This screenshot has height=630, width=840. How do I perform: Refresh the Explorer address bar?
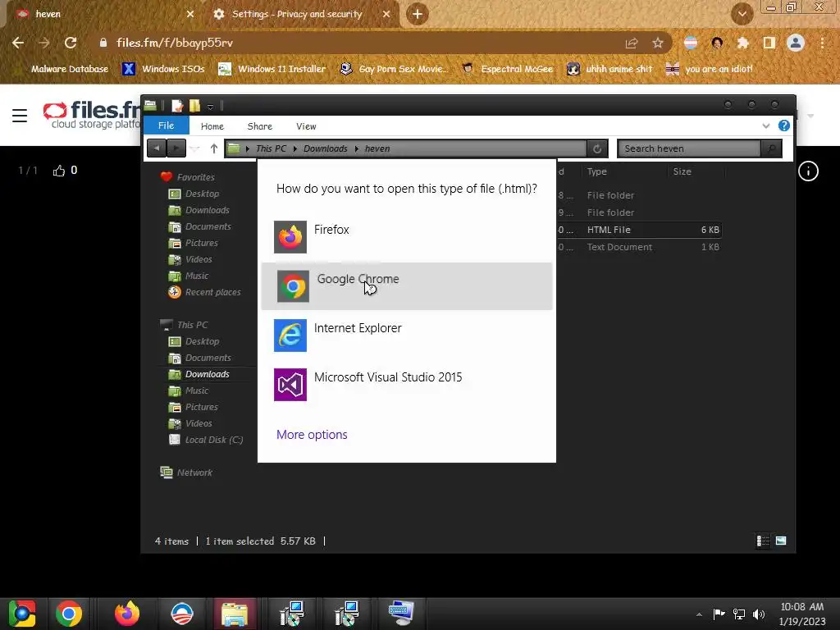(x=597, y=148)
